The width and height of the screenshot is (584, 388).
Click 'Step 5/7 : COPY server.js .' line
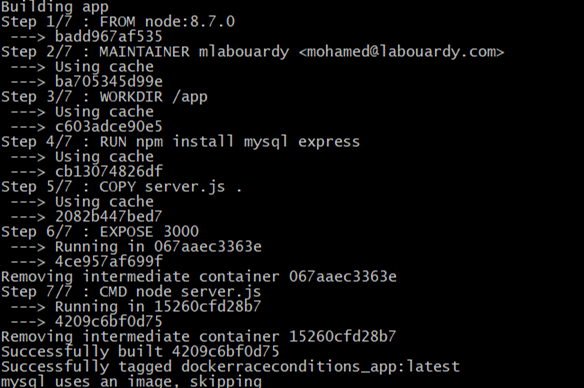click(x=122, y=187)
